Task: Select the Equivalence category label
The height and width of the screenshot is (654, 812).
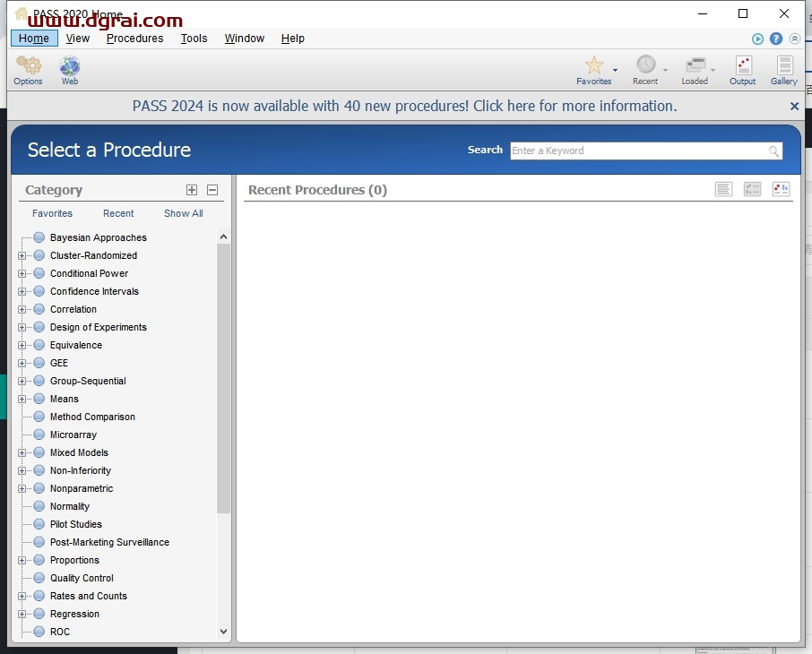Action: click(76, 346)
